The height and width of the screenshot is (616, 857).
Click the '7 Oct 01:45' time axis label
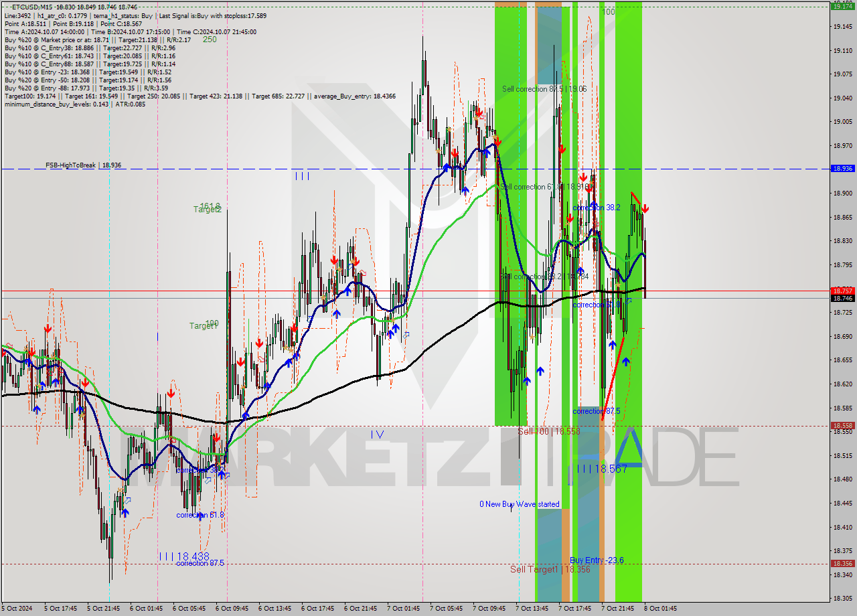point(405,609)
